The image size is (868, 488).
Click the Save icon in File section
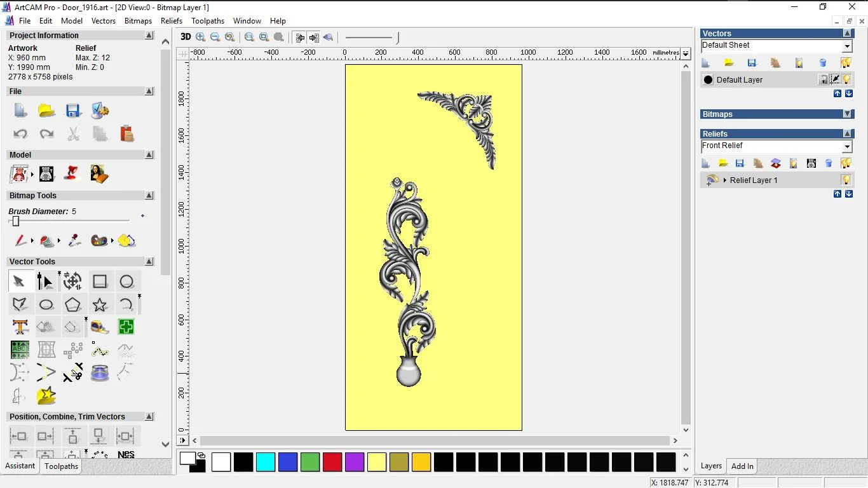(73, 111)
